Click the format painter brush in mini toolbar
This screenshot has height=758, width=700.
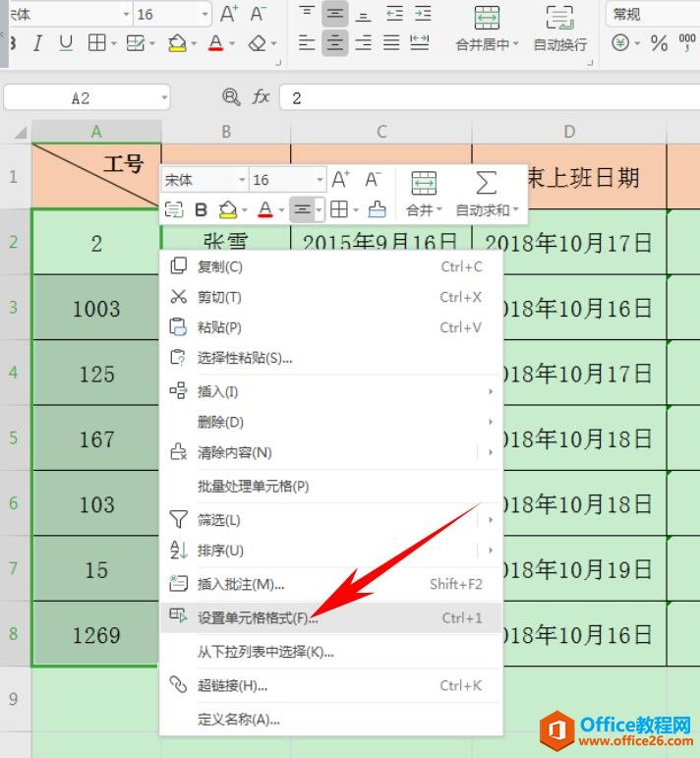(x=377, y=209)
